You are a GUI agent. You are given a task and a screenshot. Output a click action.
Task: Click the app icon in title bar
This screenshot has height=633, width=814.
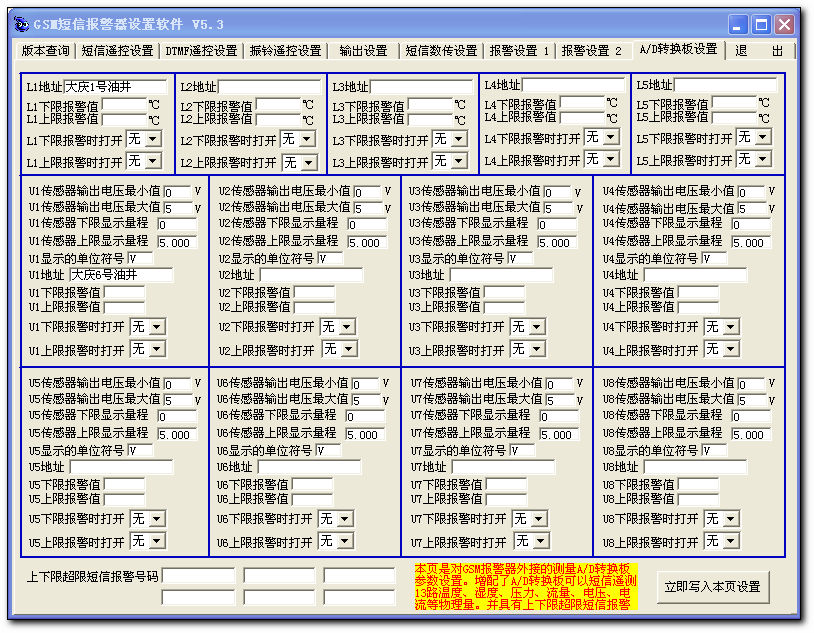(x=21, y=24)
